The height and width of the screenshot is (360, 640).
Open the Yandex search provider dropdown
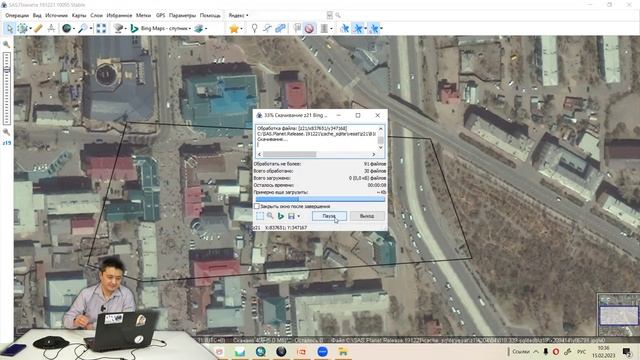tap(238, 15)
